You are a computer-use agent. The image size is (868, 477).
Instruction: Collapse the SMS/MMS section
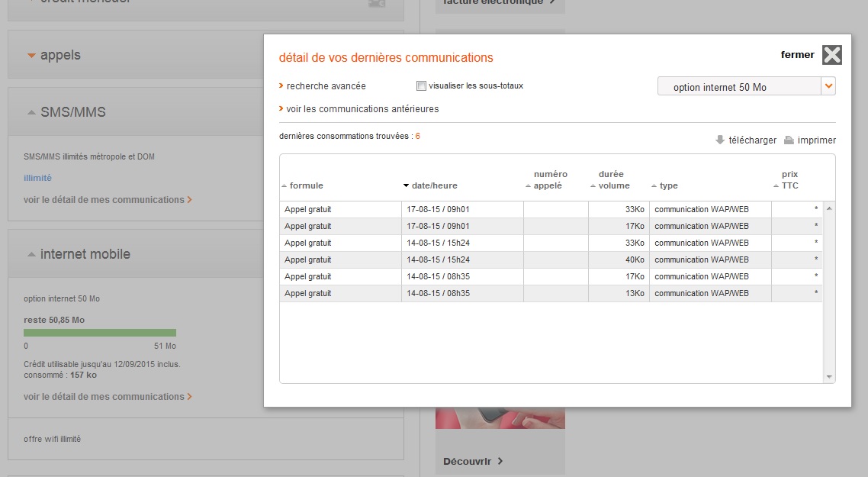pyautogui.click(x=31, y=112)
